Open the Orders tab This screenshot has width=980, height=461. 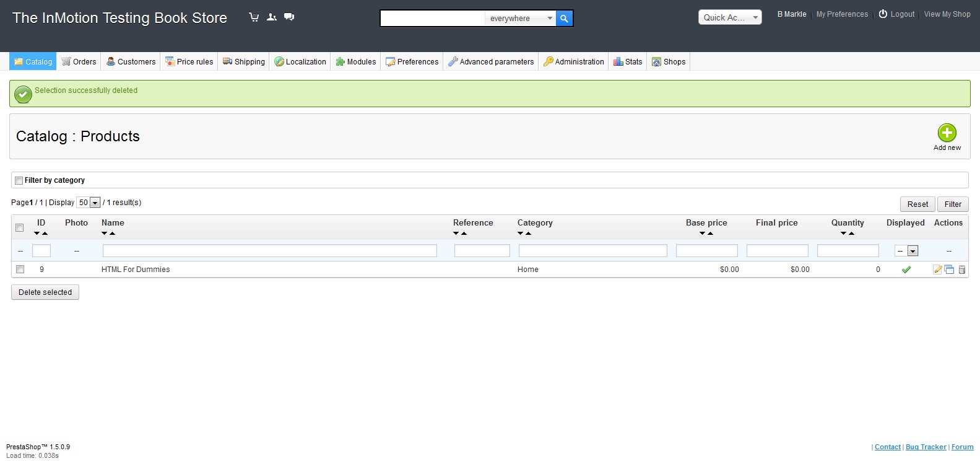click(79, 61)
